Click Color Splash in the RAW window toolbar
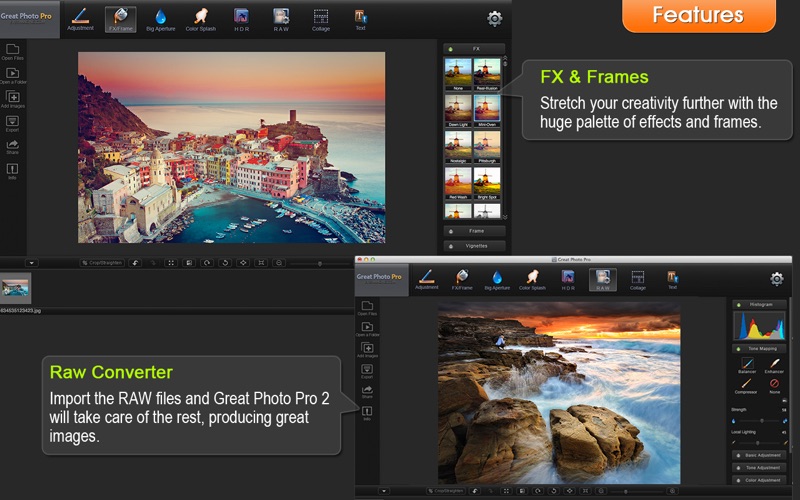The height and width of the screenshot is (500, 800). [532, 279]
